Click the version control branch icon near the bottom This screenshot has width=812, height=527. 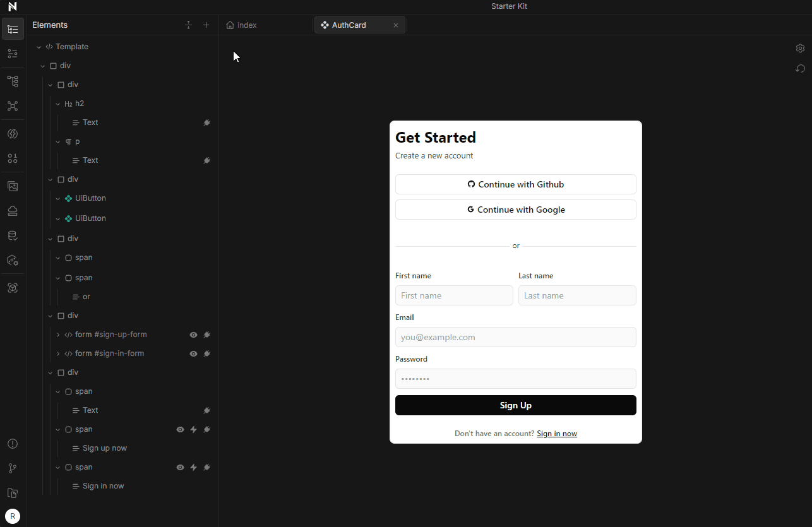(x=13, y=468)
